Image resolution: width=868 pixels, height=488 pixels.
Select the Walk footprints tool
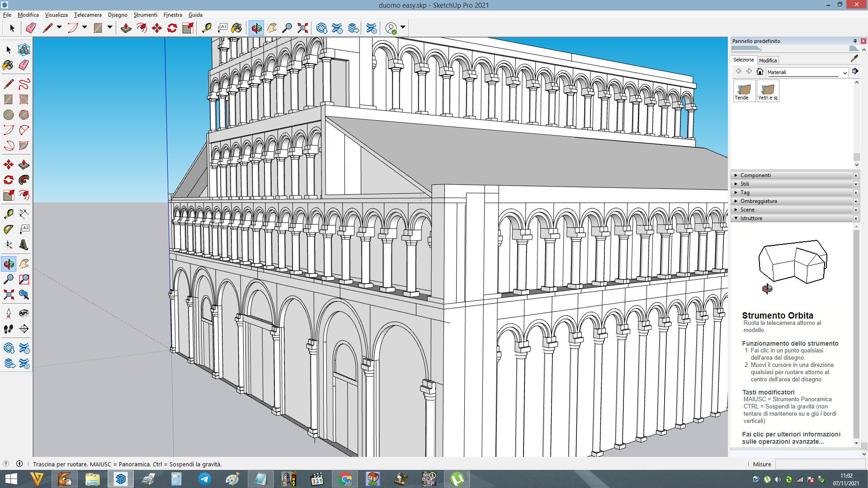[8, 329]
